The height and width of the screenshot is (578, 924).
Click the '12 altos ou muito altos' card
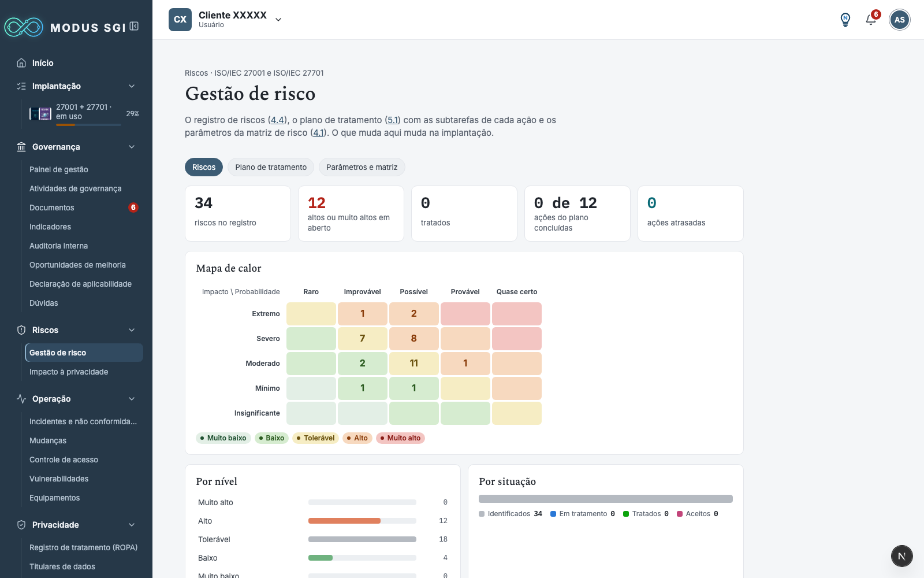351,213
